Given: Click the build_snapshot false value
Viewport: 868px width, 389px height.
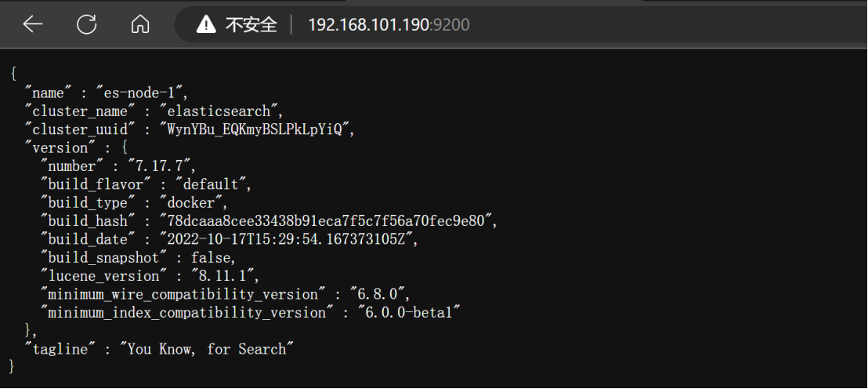Looking at the screenshot, I should click(211, 258).
